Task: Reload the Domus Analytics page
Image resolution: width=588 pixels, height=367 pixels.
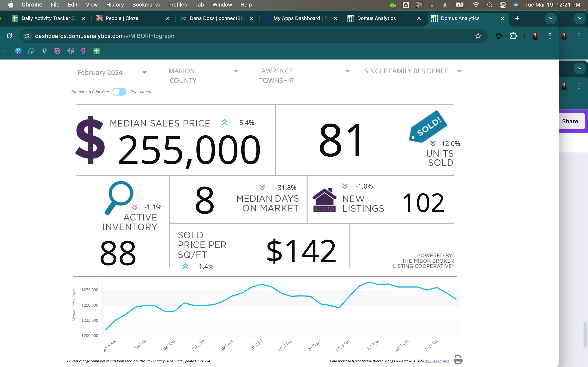Action: (x=9, y=36)
